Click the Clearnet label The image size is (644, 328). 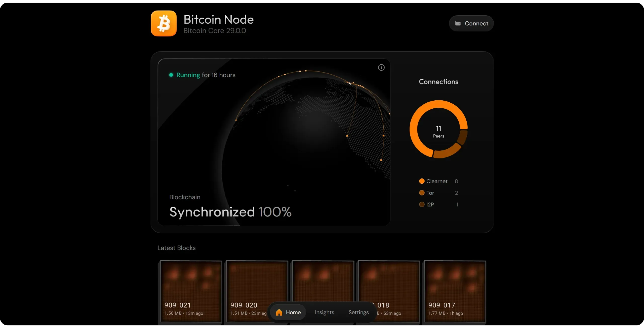tap(437, 181)
